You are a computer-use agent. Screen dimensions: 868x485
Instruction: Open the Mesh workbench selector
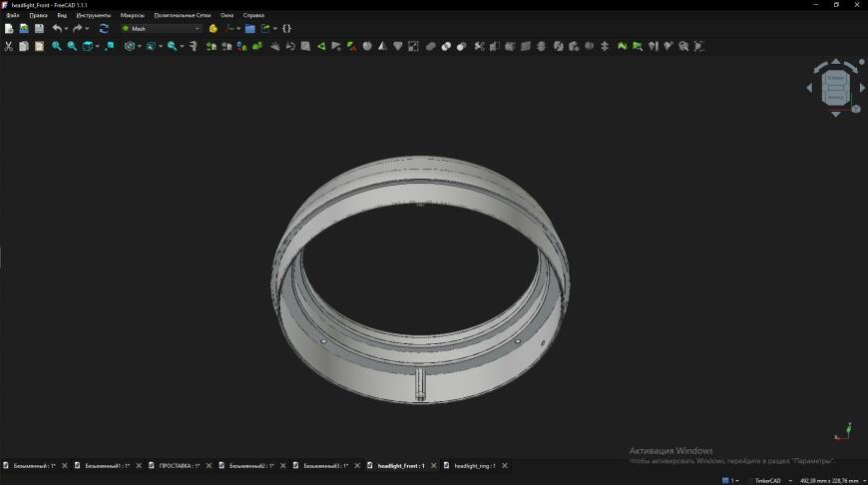[161, 28]
